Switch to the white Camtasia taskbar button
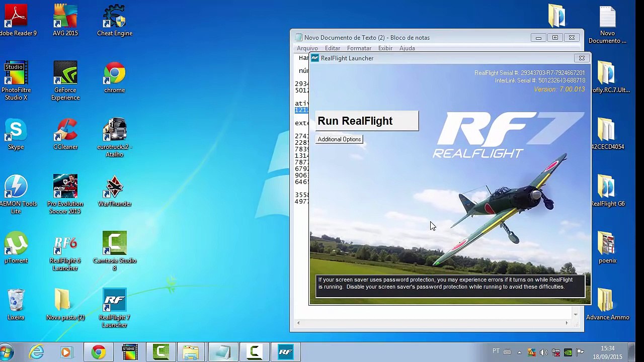Viewport: 644px width, 362px height. click(x=255, y=352)
